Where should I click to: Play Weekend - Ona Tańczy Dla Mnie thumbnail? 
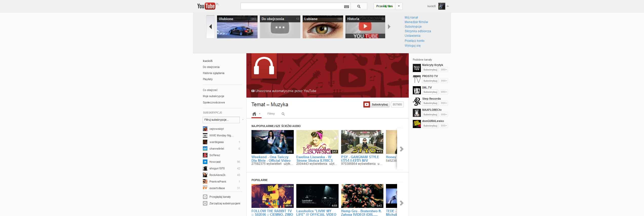(272, 142)
